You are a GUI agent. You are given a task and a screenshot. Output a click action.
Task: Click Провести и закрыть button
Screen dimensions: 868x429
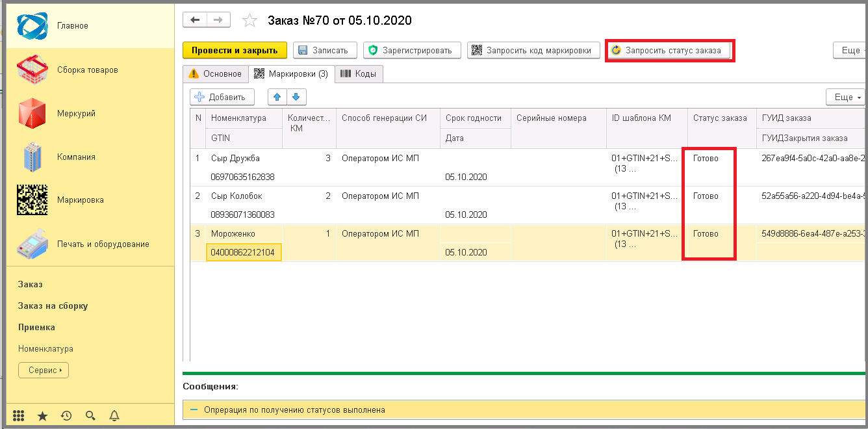pyautogui.click(x=235, y=50)
